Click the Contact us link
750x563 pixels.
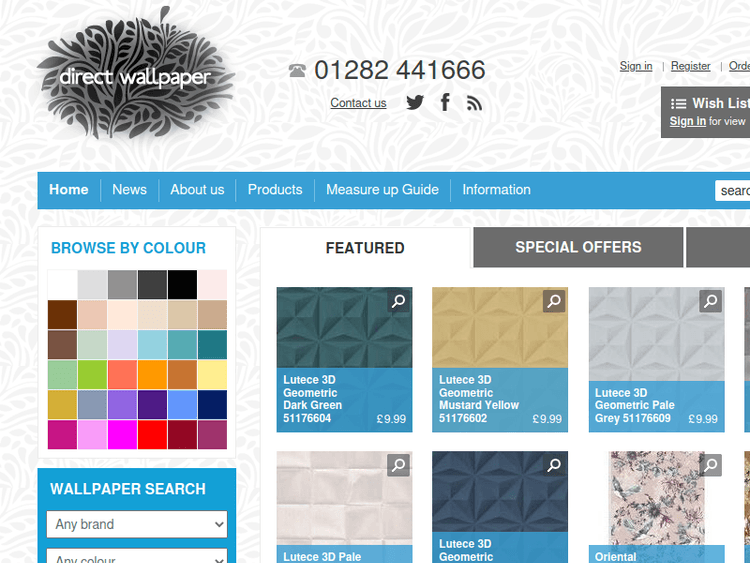click(x=358, y=103)
